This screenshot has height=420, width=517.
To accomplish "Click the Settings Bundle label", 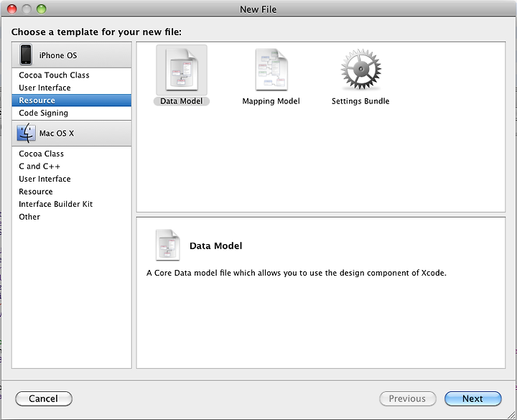I will 360,101.
